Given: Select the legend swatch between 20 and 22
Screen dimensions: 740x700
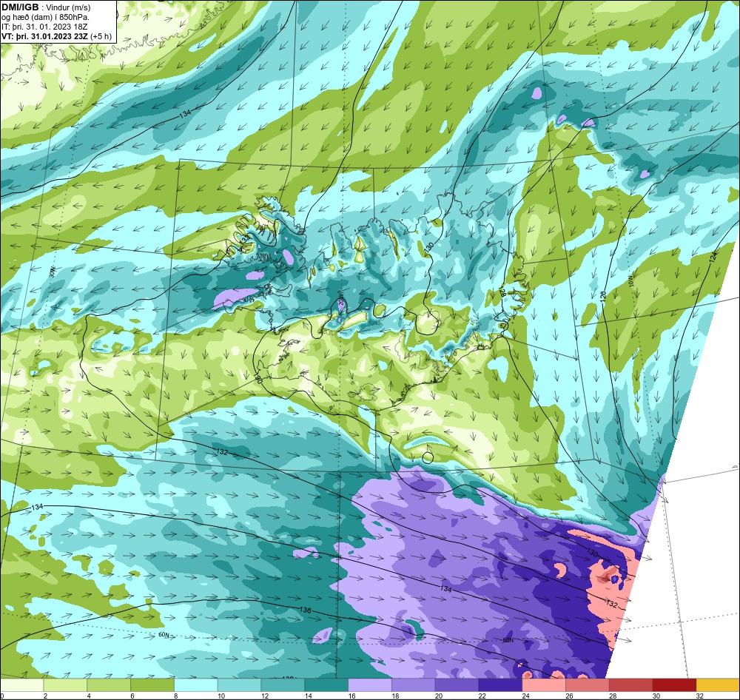Looking at the screenshot, I should click(457, 685).
